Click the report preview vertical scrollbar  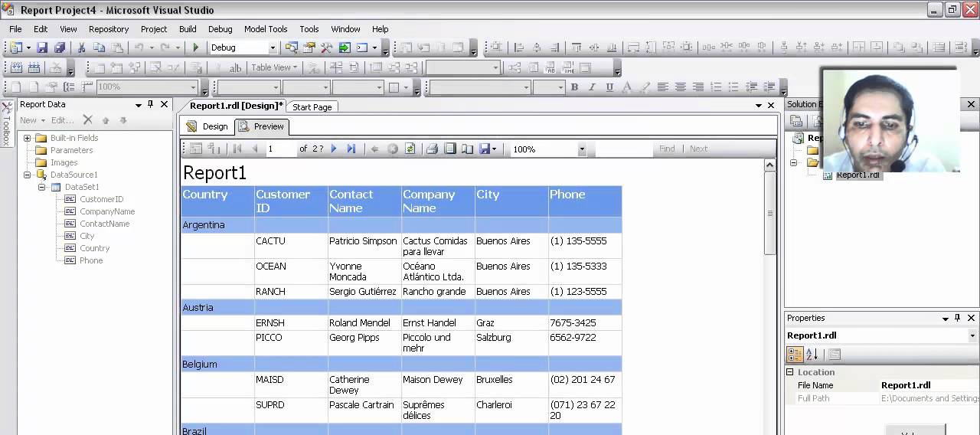coord(770,214)
